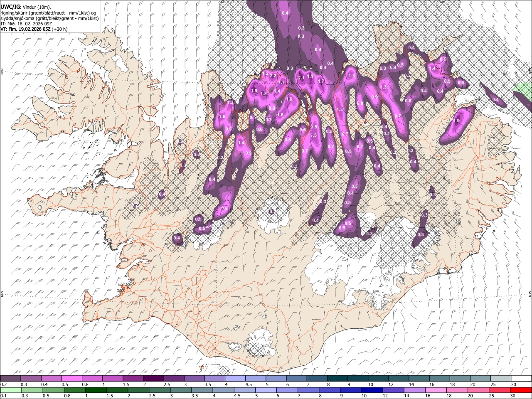The height and width of the screenshot is (399, 532).
Task: Click the dark teal swatch at 8 in the upper legend row
Action: [x=337, y=378]
